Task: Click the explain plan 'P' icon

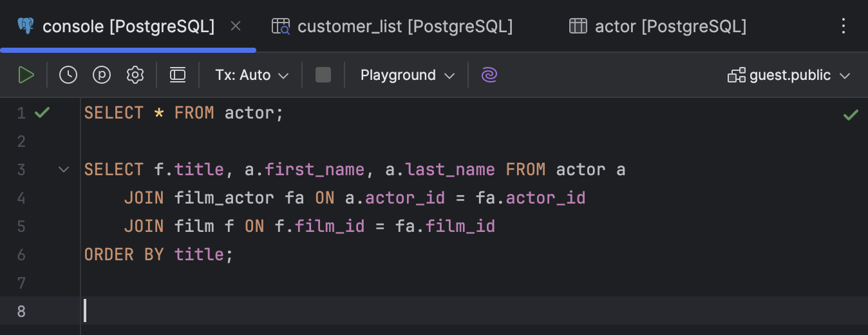Action: pos(102,75)
